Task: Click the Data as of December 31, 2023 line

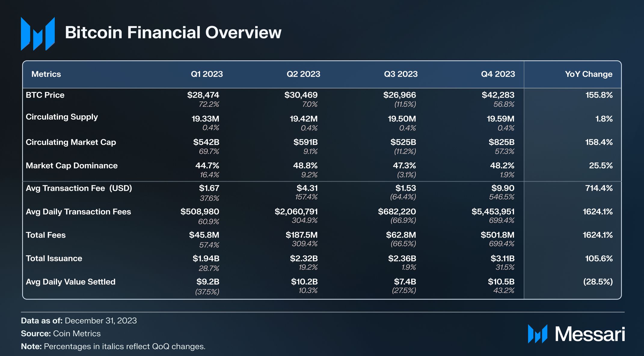Action: (x=79, y=321)
